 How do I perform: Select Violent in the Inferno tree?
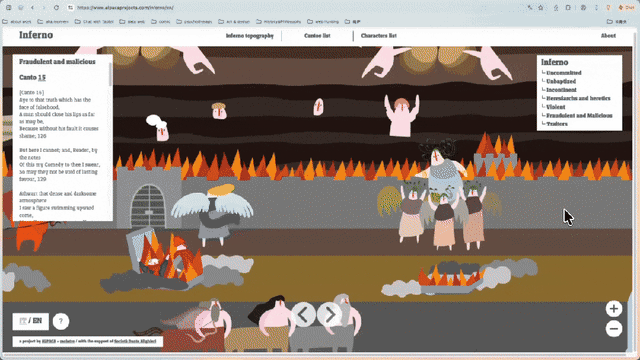[x=556, y=107]
